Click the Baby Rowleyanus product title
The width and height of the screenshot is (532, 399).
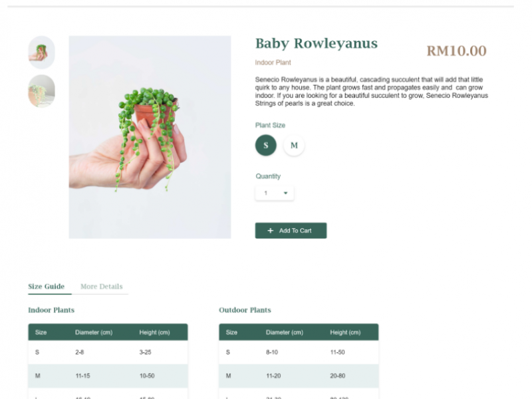point(316,44)
